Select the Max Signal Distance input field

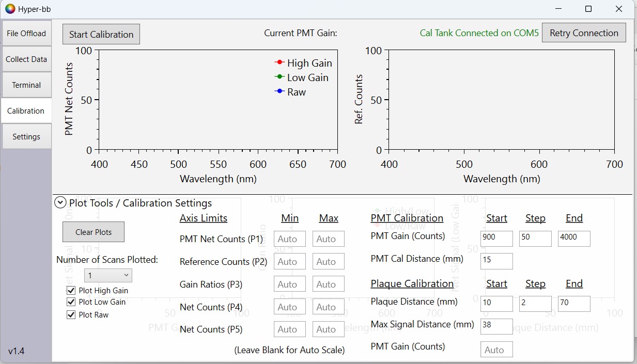coord(496,325)
